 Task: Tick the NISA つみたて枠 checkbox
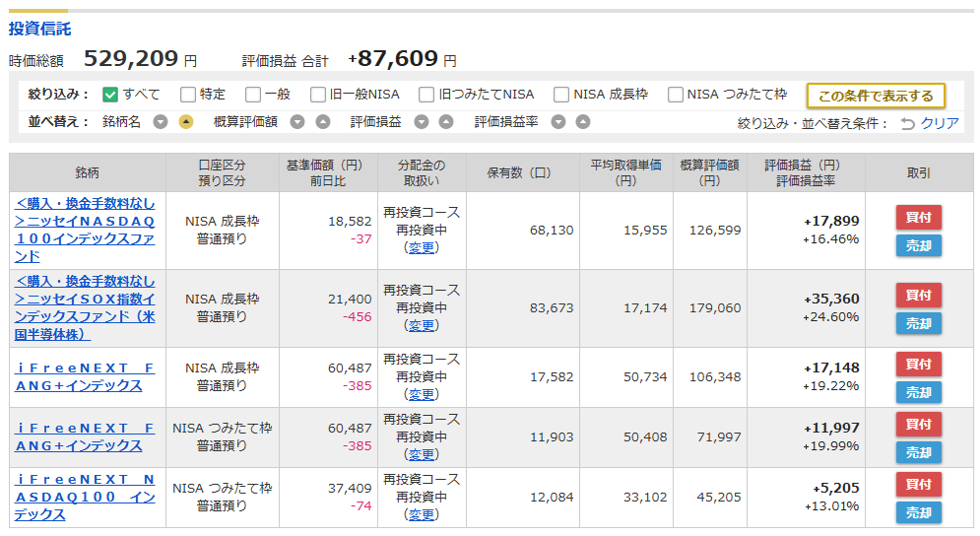[675, 95]
